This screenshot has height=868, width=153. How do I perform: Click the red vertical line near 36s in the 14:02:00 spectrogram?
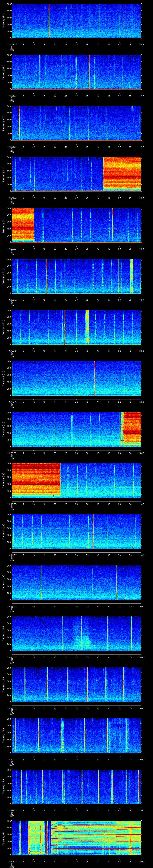pyautogui.click(x=89, y=72)
